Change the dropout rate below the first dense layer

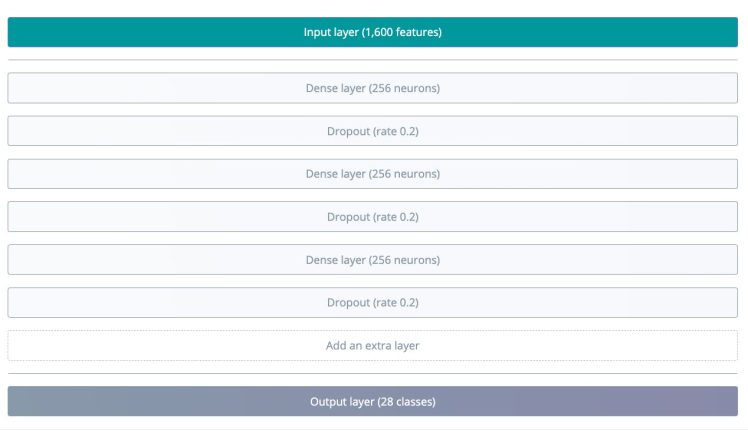(373, 131)
